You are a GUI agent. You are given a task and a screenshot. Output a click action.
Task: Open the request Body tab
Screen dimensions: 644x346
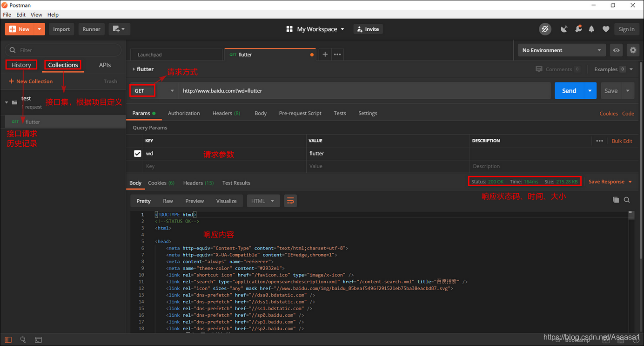261,113
